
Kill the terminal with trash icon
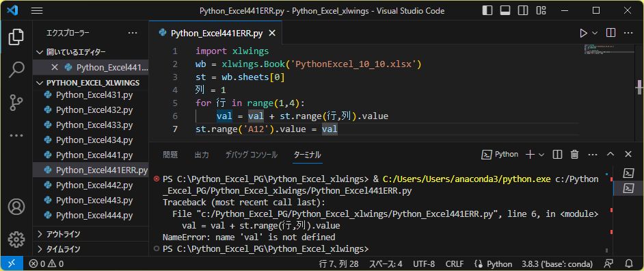pyautogui.click(x=574, y=155)
